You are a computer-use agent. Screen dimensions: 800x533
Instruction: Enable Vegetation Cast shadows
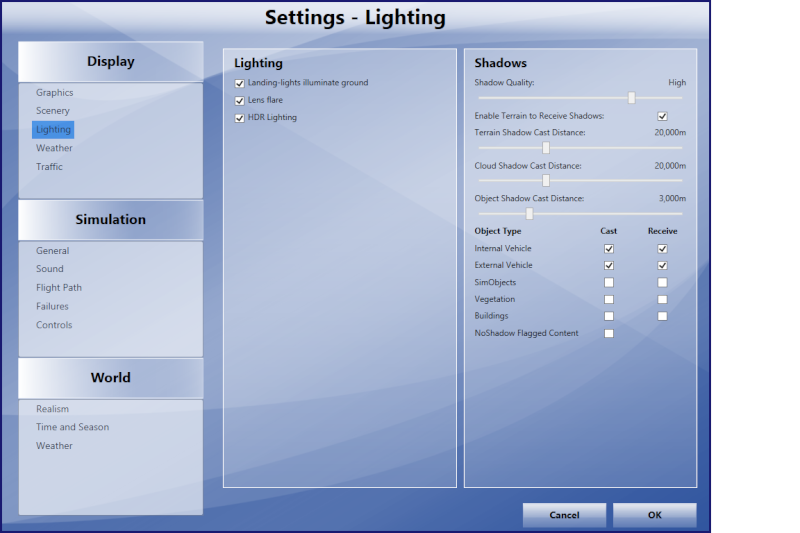point(609,299)
